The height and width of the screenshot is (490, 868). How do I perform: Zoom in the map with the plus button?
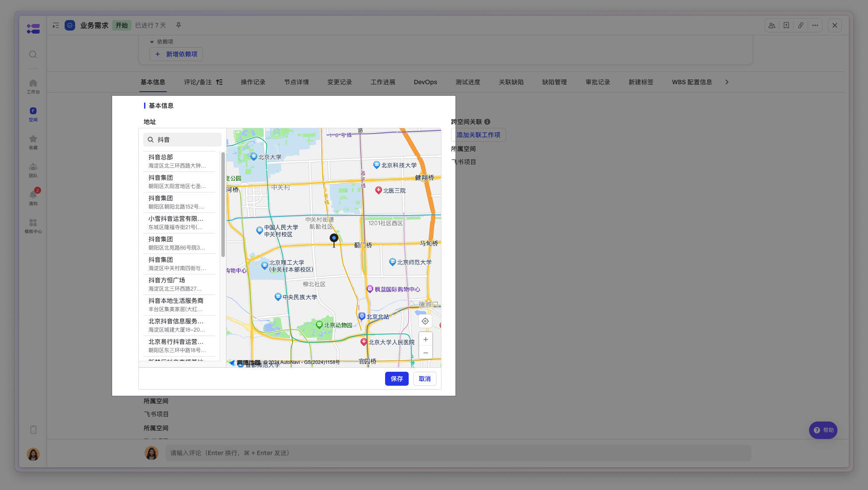pyautogui.click(x=426, y=339)
